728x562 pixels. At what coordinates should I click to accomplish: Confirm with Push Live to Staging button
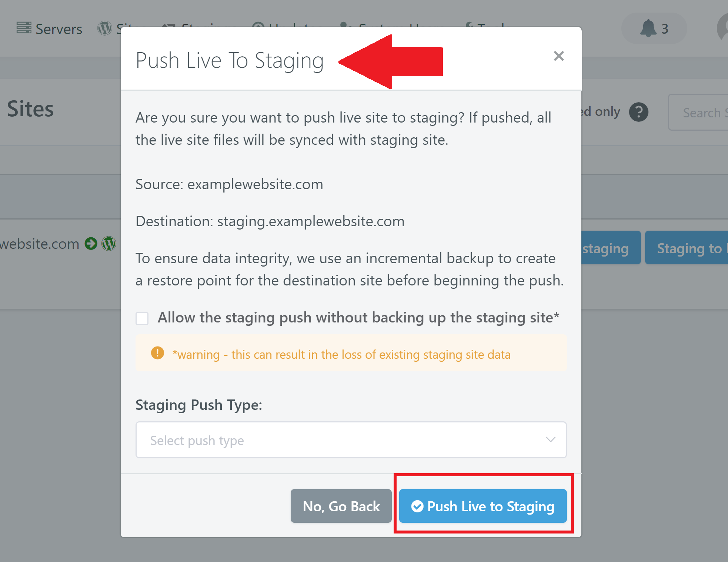pyautogui.click(x=483, y=506)
